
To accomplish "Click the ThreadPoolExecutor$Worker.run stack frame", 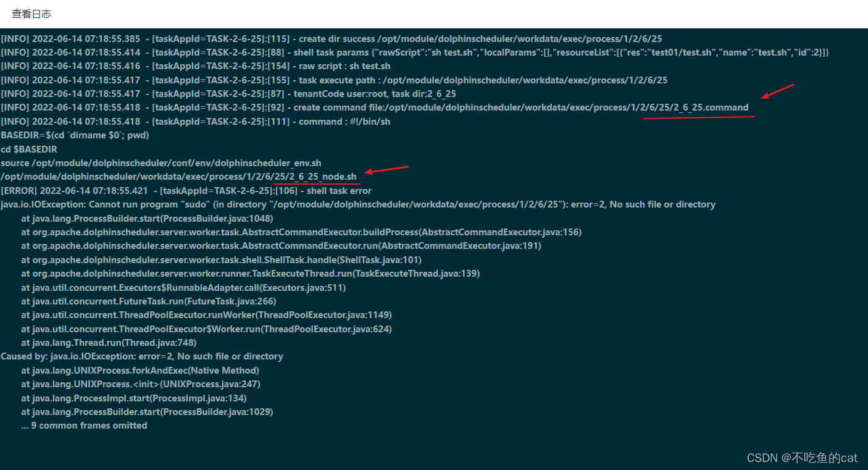I will [206, 329].
